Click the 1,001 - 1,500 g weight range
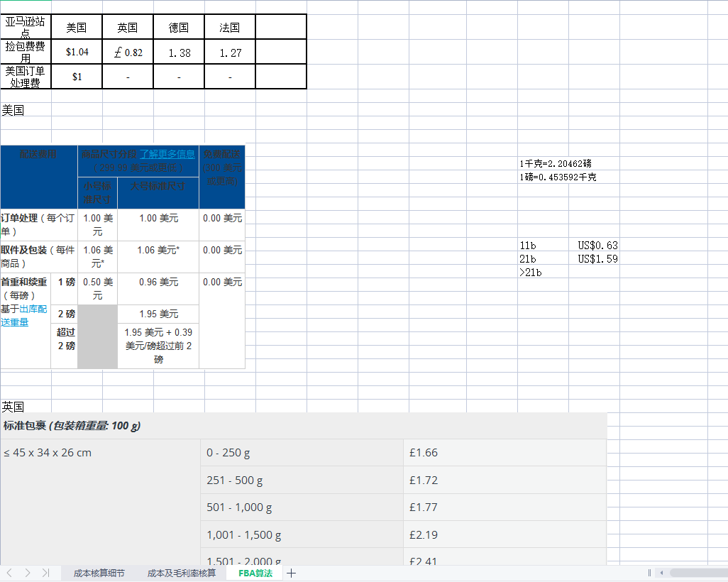Screen dimensions: 728x582 [x=244, y=534]
